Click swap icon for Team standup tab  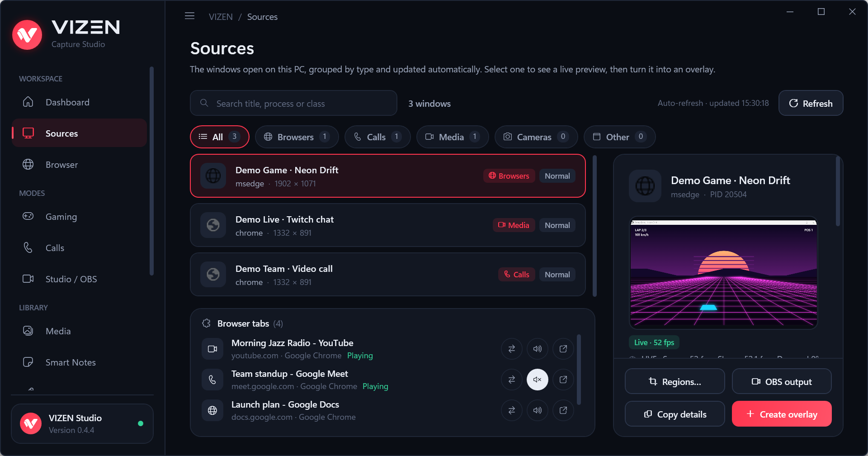pos(512,380)
